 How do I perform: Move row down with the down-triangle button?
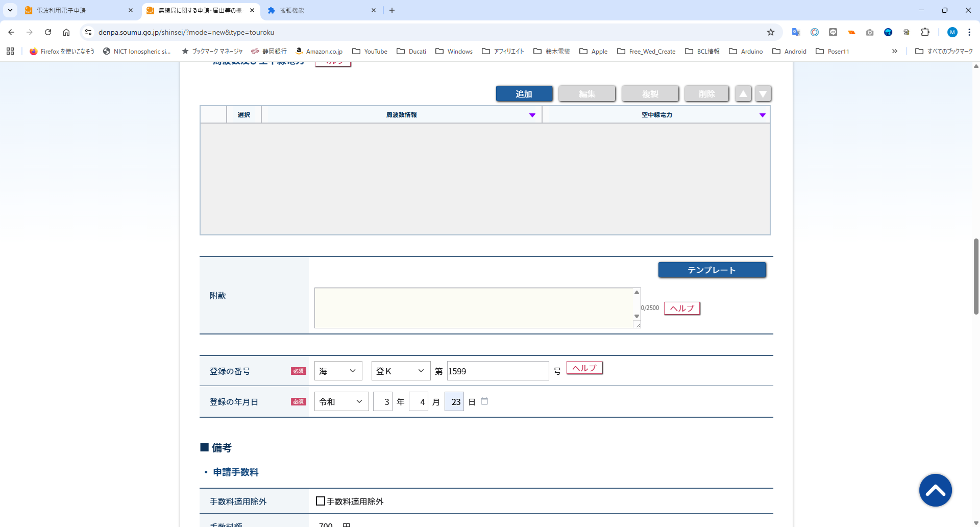(763, 94)
